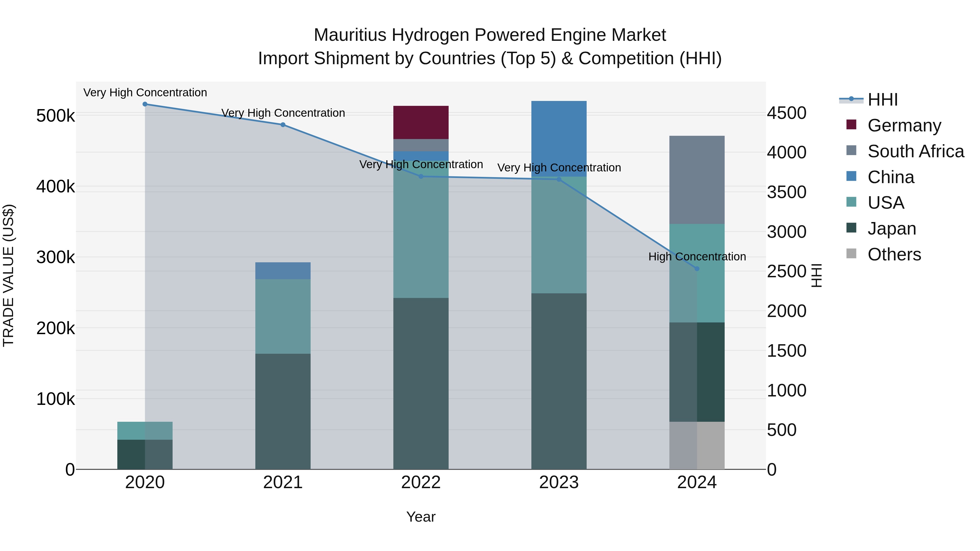The width and height of the screenshot is (980, 551).
Task: Click the 300k trade value tick label
Action: (56, 257)
